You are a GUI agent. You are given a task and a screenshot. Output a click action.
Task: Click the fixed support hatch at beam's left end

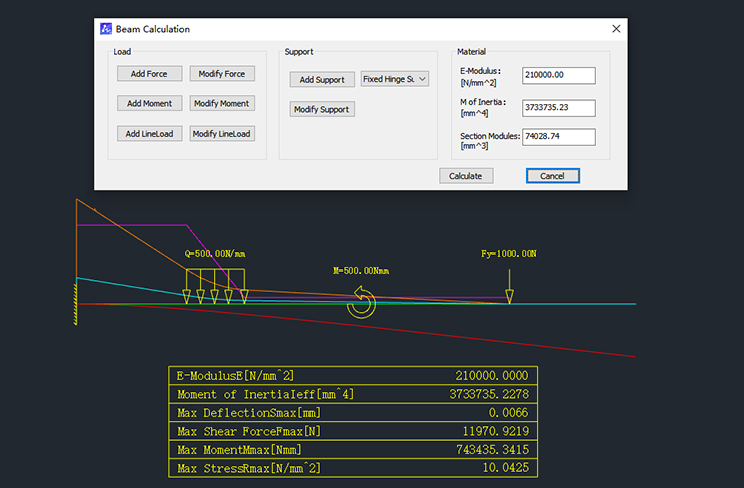coord(75,302)
